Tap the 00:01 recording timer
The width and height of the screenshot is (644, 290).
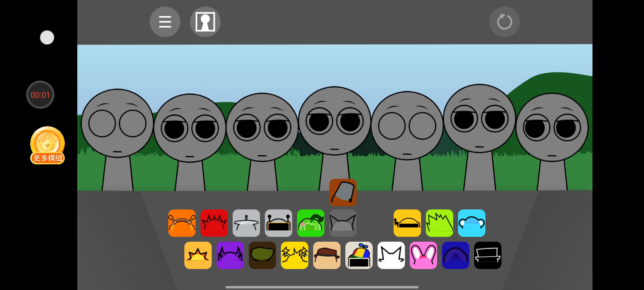[40, 95]
